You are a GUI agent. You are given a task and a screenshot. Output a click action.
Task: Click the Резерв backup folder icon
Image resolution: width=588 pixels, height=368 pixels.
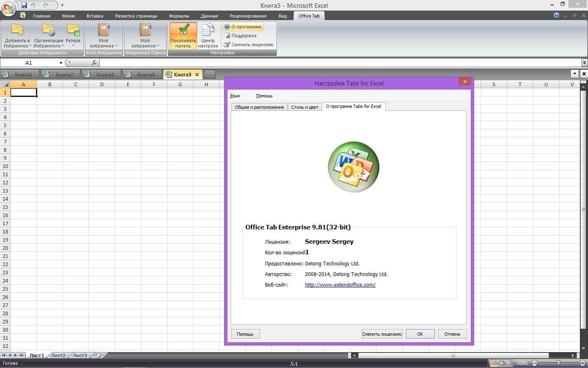coord(73,30)
